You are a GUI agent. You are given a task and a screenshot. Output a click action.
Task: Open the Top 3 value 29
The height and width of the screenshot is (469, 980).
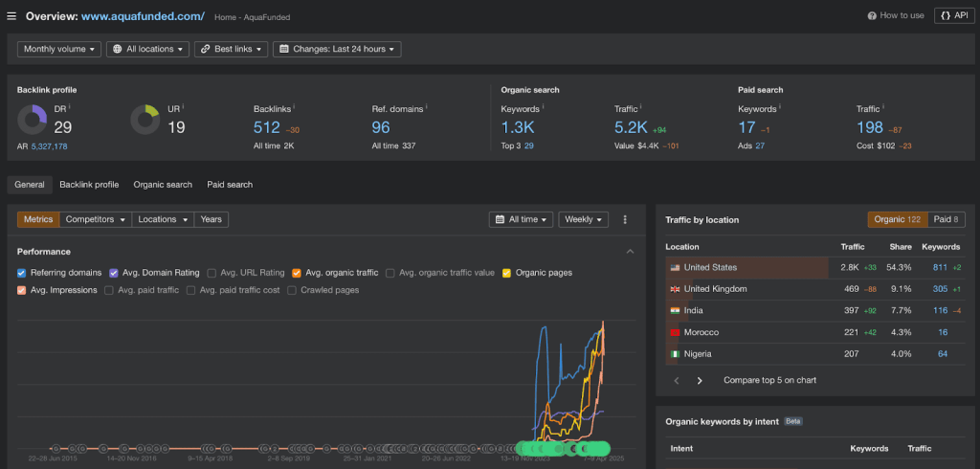(528, 145)
